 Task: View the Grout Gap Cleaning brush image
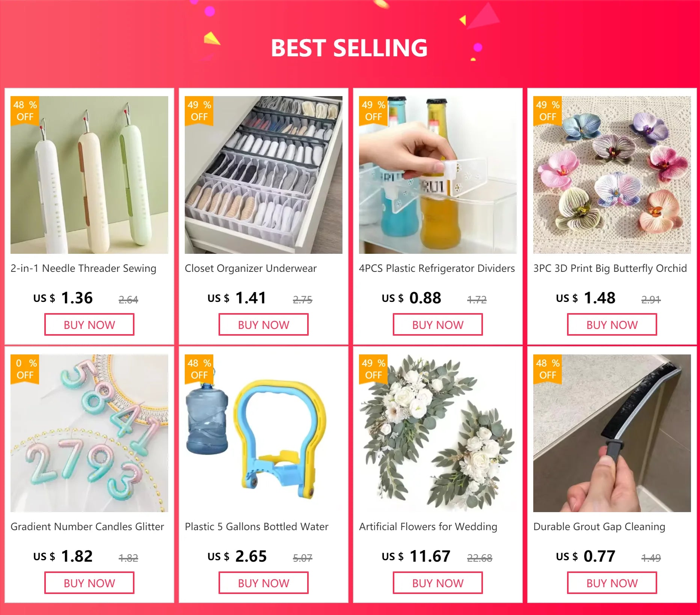[x=612, y=433]
